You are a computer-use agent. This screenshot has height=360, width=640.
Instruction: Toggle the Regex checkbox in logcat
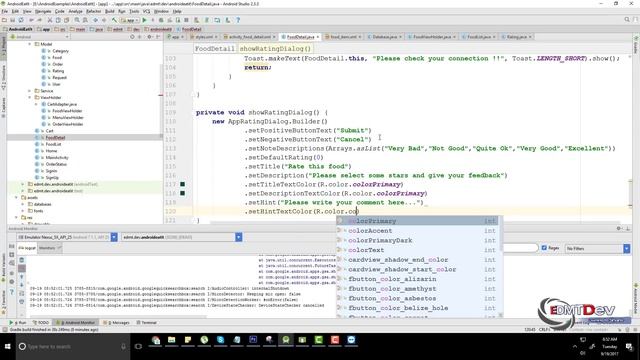(x=544, y=248)
